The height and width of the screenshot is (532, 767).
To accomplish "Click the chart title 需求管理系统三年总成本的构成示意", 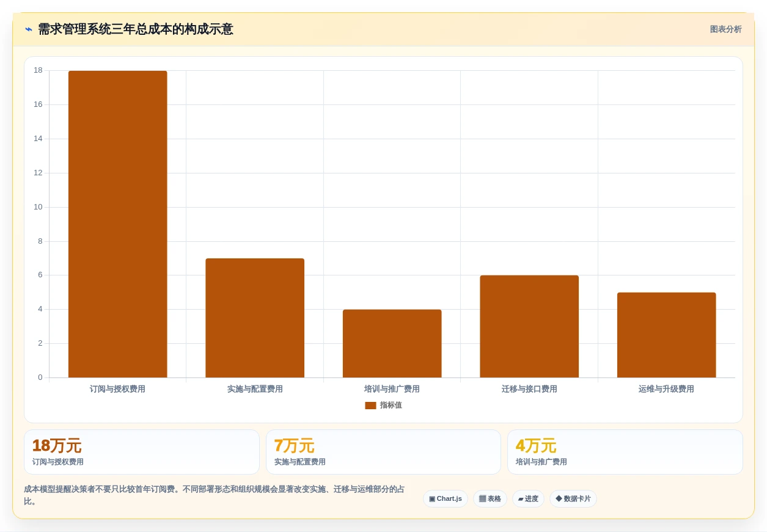I will click(x=135, y=29).
